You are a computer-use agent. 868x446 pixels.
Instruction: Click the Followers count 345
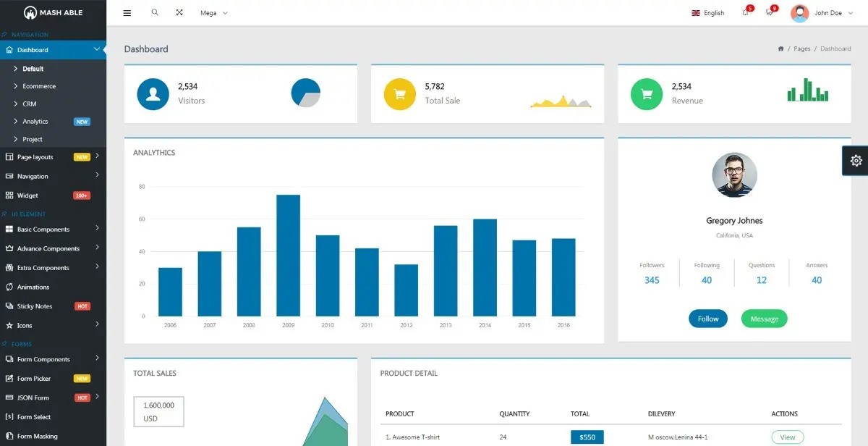click(652, 280)
